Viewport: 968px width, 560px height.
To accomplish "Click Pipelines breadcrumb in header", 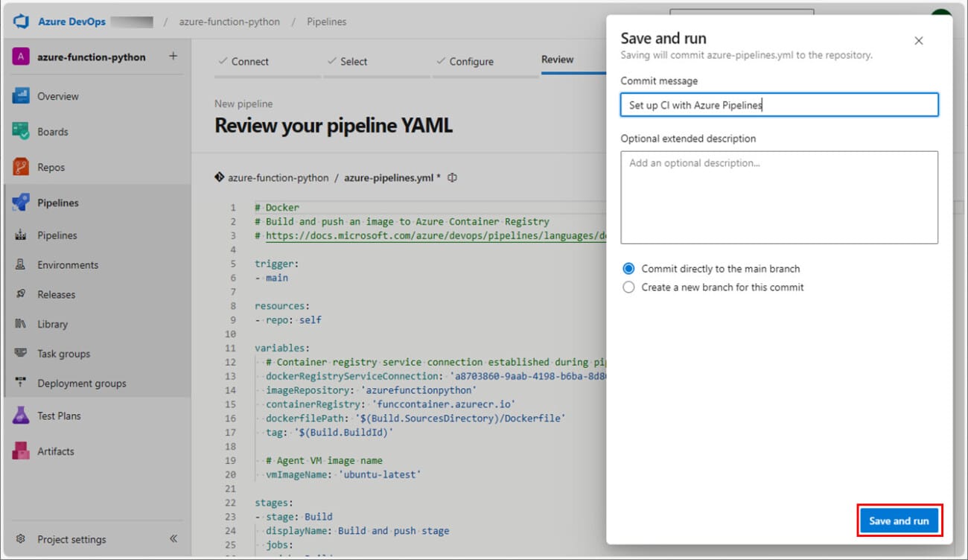I will (327, 22).
